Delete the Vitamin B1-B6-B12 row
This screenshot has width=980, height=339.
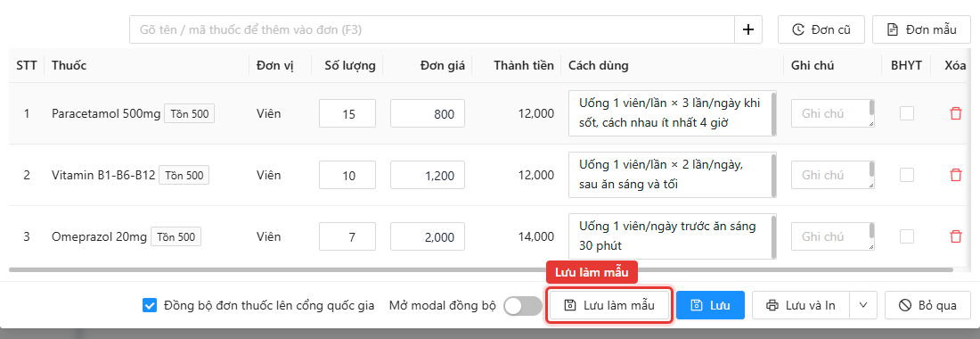click(x=955, y=175)
